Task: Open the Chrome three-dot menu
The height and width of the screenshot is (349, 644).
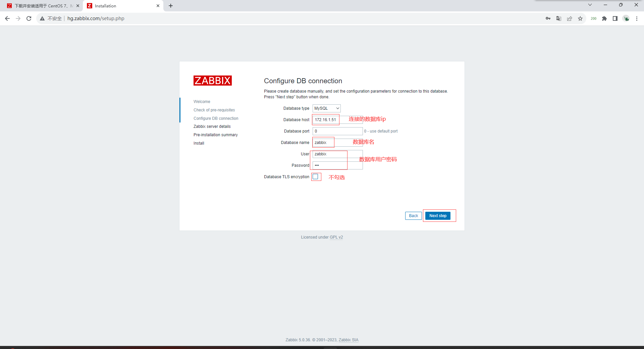Action: pyautogui.click(x=637, y=18)
